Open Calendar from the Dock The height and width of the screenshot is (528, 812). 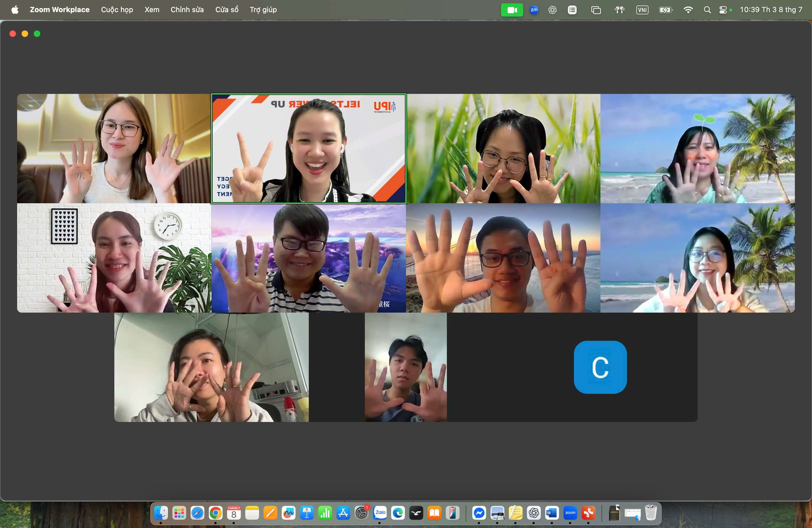click(234, 513)
